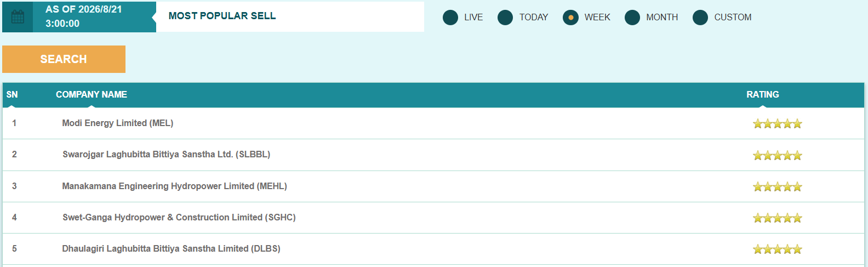Click serial number 2 in the SLBBL row
This screenshot has width=868, height=267.
[14, 154]
